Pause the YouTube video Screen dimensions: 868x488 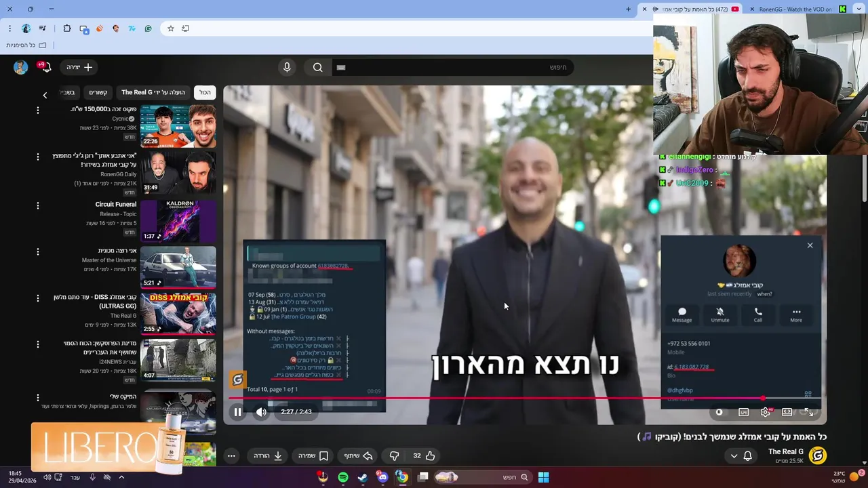pos(237,411)
